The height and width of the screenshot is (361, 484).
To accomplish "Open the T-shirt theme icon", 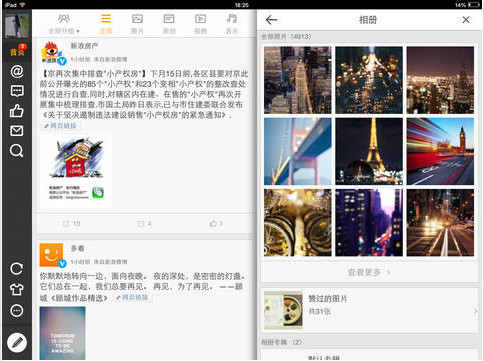I will click(x=17, y=289).
